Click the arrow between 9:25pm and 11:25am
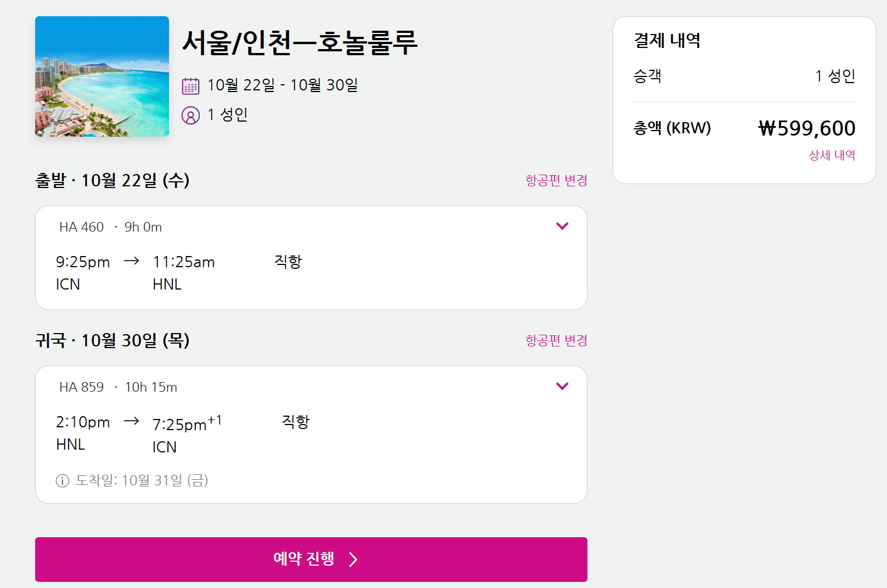887x588 pixels. pos(131,261)
